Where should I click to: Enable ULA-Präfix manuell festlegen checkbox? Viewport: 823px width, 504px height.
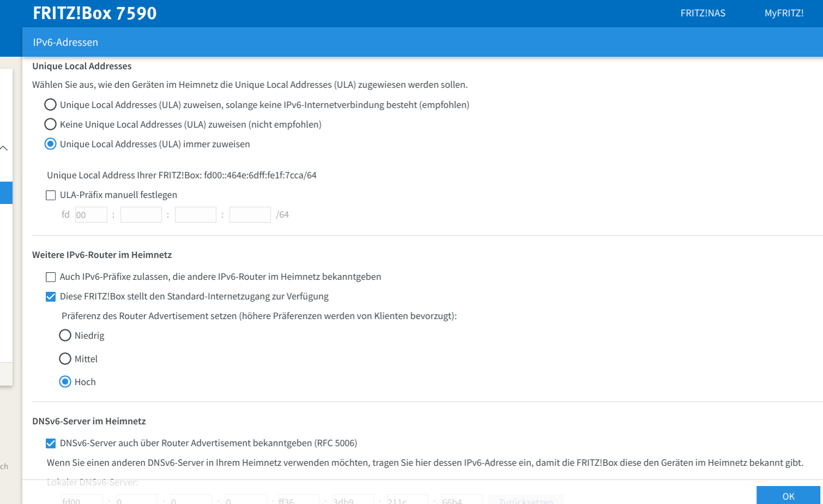pos(51,195)
